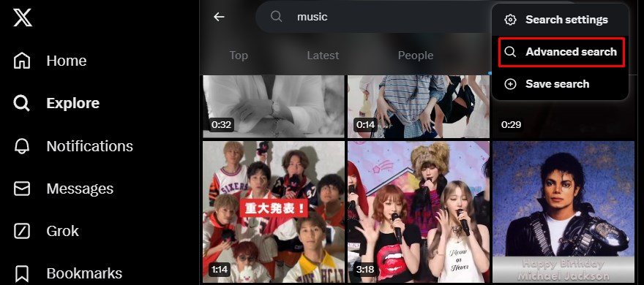Screen dimensions: 644x285
Task: Switch to the Latest tab
Action: pos(323,56)
